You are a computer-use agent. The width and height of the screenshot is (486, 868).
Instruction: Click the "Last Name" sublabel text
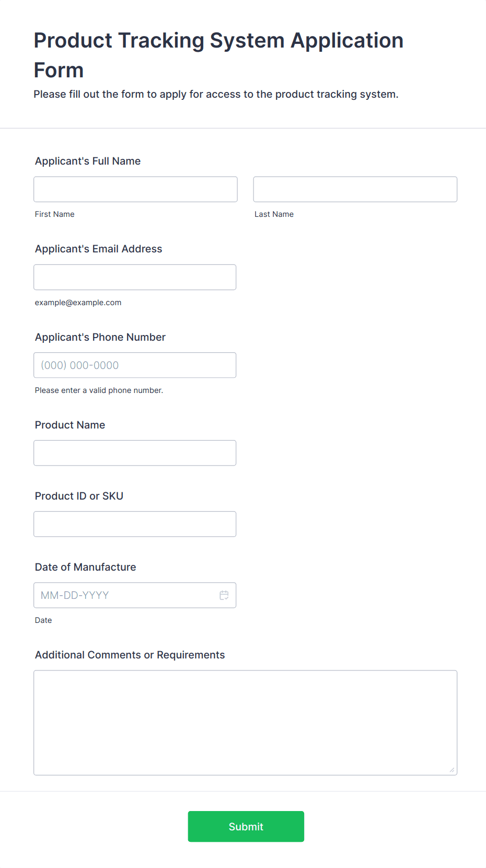tap(274, 214)
